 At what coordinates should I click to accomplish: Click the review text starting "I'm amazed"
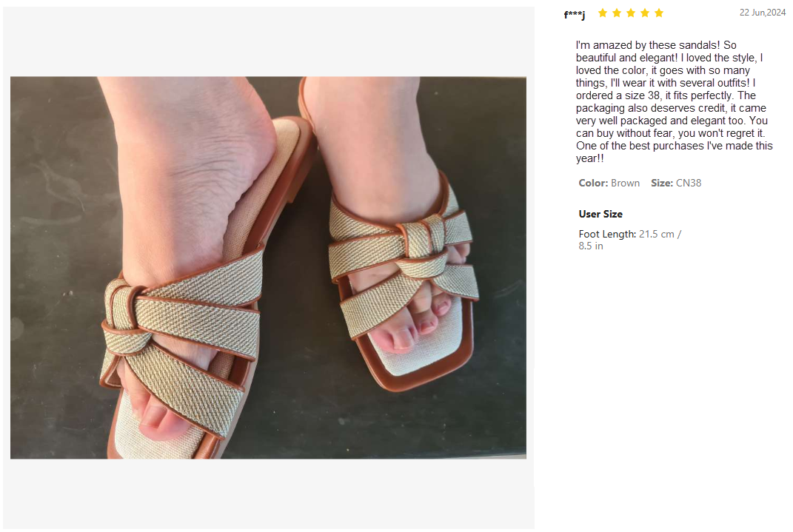(x=674, y=102)
